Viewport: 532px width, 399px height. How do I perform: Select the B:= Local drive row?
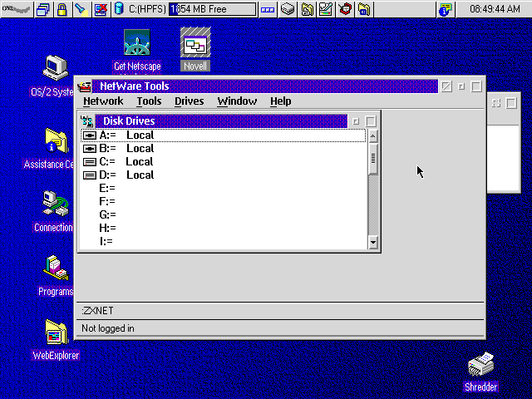tap(224, 149)
